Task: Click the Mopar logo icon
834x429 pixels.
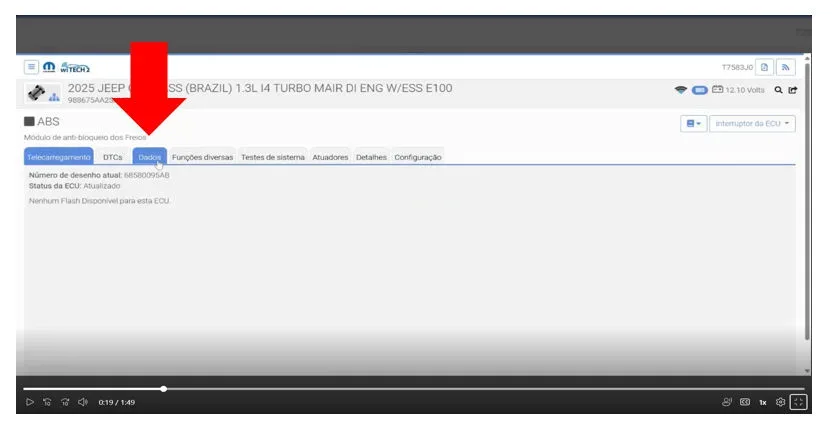Action: pos(49,68)
